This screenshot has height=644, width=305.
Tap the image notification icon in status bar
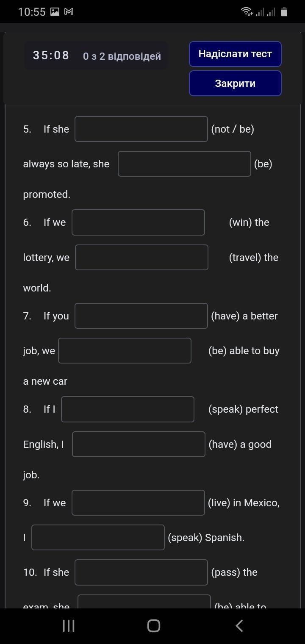(x=55, y=12)
